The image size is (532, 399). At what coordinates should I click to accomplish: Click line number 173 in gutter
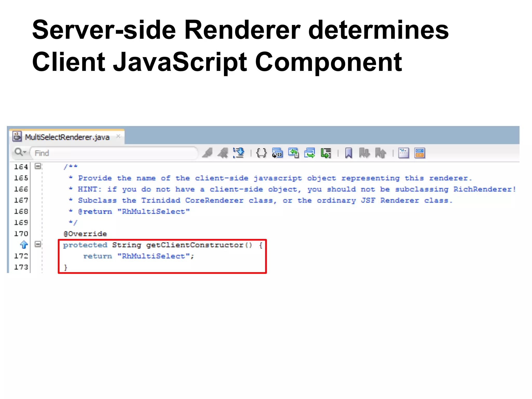point(21,267)
